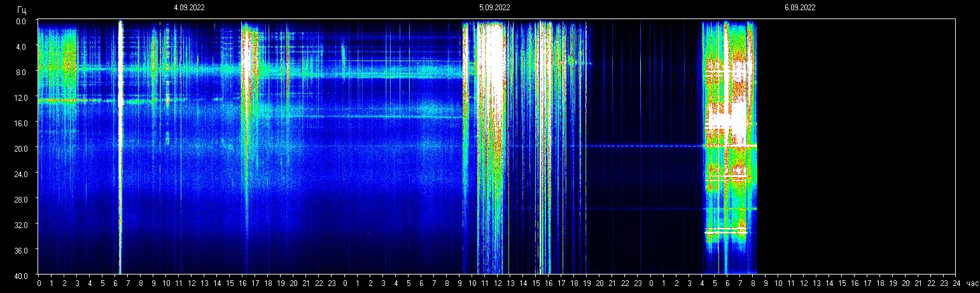The width and height of the screenshot is (980, 293).
Task: Click white vertical spike on 4.09.2022
Action: pyautogui.click(x=120, y=127)
